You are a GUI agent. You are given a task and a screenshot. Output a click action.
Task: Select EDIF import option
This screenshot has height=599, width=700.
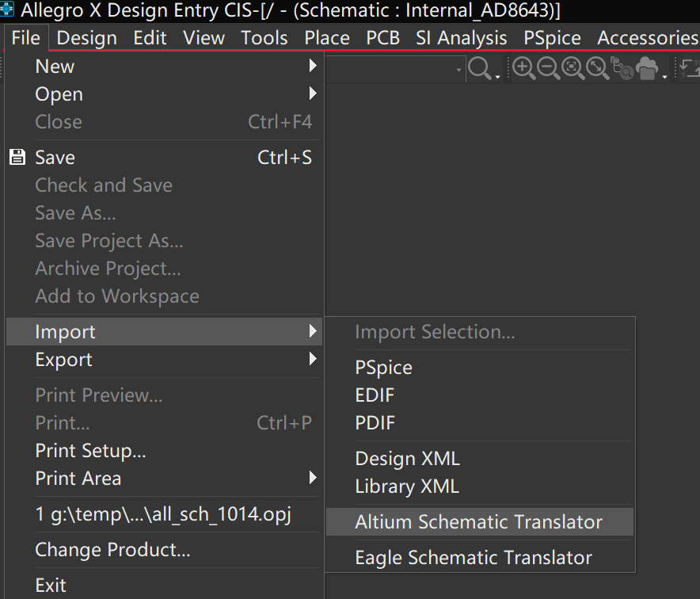pos(480,395)
